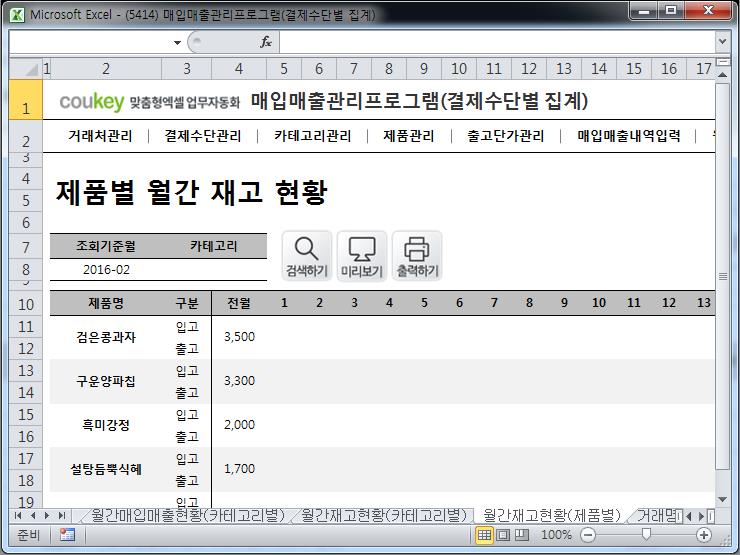This screenshot has height=555, width=740.
Task: Click the 제품별 월간 재고 현황 heading
Action: click(x=192, y=192)
